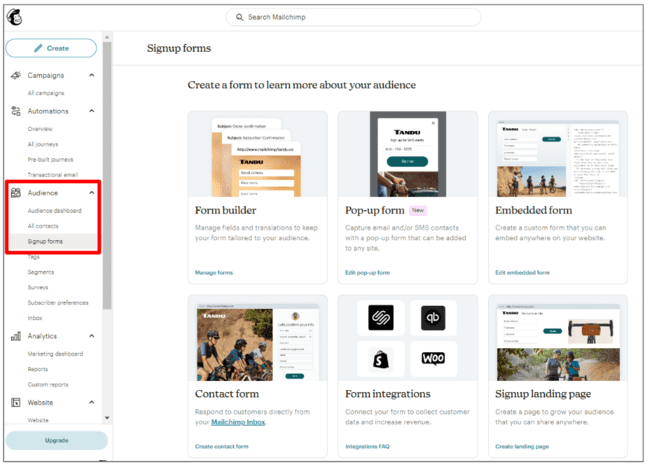650x470 pixels.
Task: Click the search magnifier icon
Action: (x=239, y=17)
